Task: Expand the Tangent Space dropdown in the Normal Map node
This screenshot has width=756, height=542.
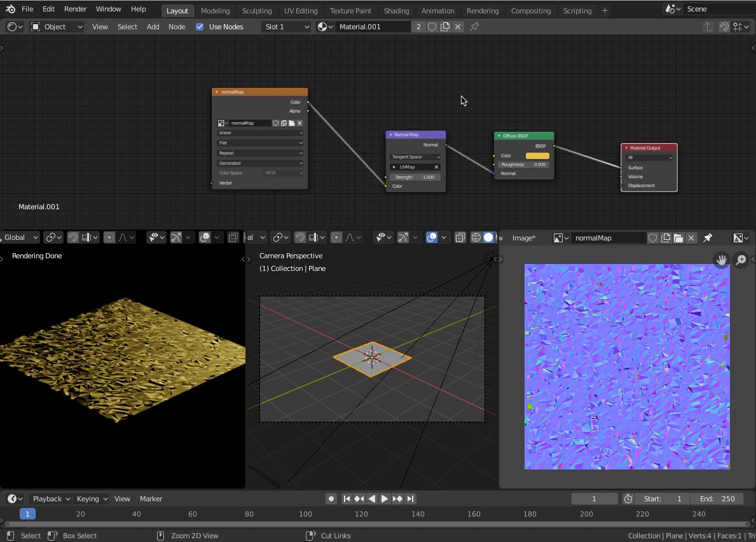Action: [x=415, y=157]
